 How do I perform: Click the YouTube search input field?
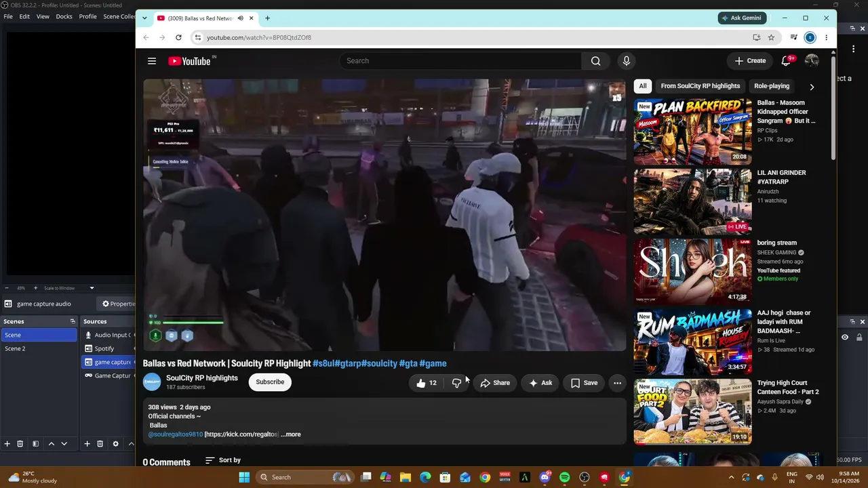[x=461, y=61]
